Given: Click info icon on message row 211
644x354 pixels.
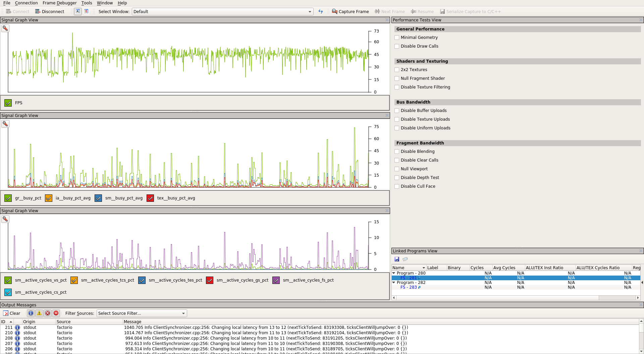Looking at the screenshot, I should (17, 328).
